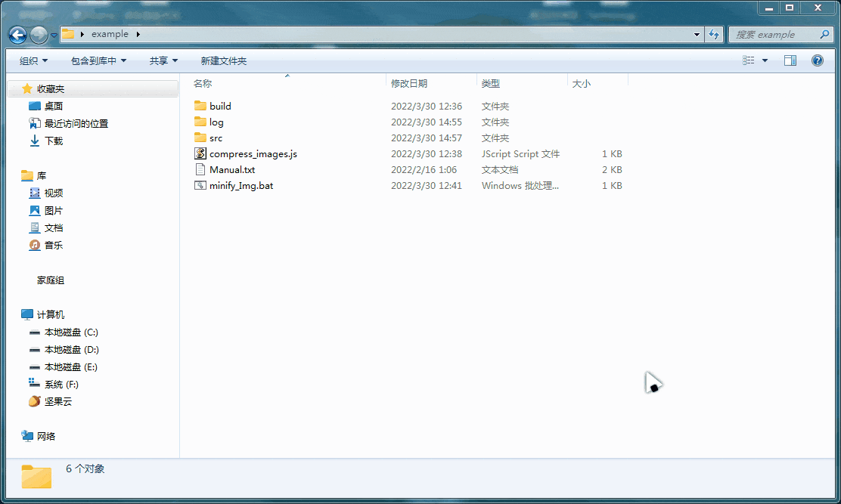Select the compress_images.js script icon
Screen dimensions: 841x504
click(200, 153)
